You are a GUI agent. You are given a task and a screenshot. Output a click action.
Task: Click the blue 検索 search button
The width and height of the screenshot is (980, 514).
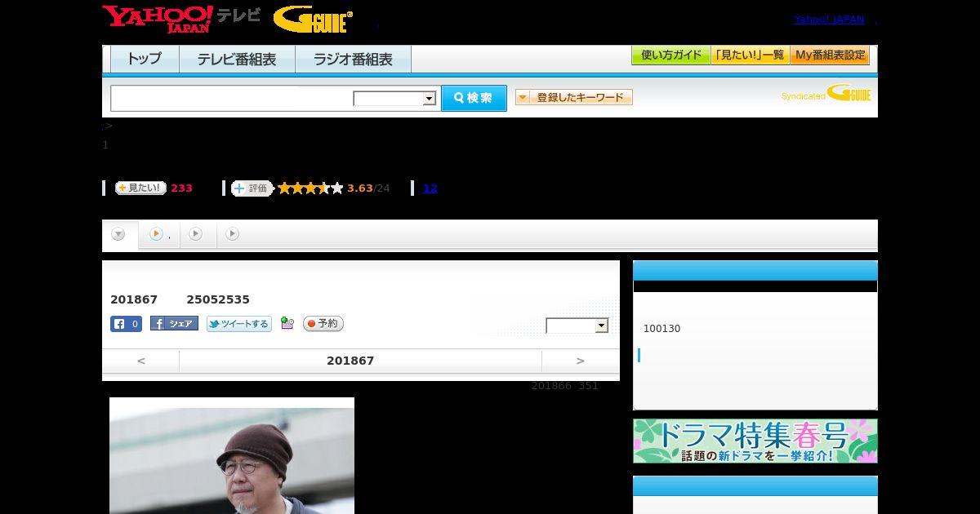tap(474, 98)
